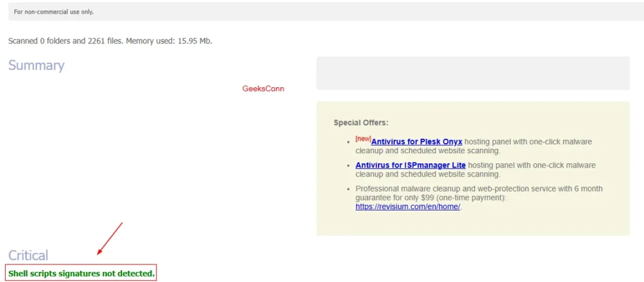644x282 pixels.
Task: Click the GeeksConn watermark text
Action: coord(263,89)
